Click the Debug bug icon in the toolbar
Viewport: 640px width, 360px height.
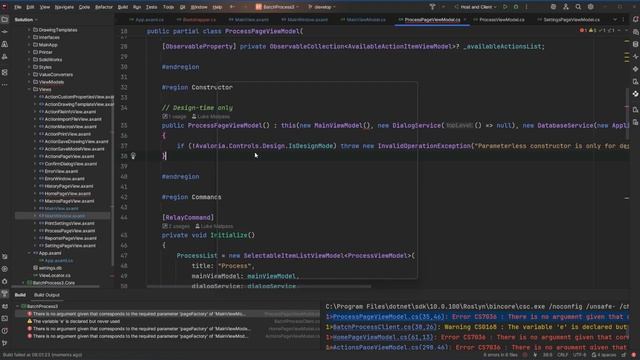tap(516, 7)
